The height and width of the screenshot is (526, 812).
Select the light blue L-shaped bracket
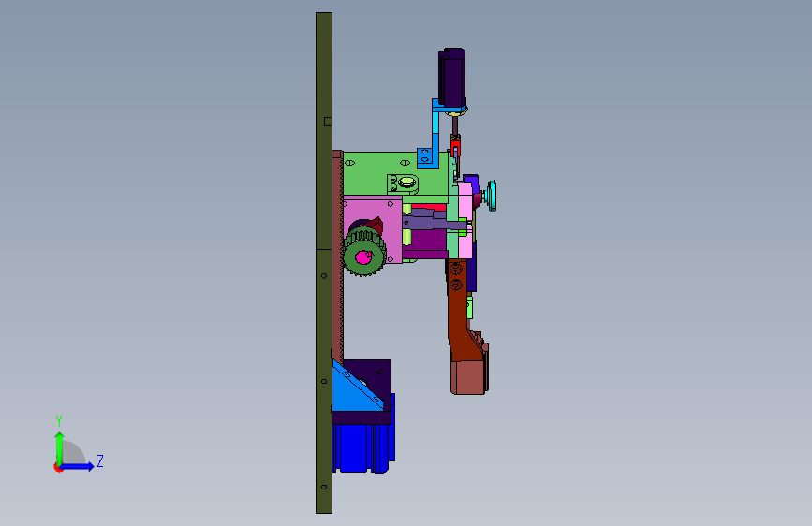pyautogui.click(x=436, y=134)
